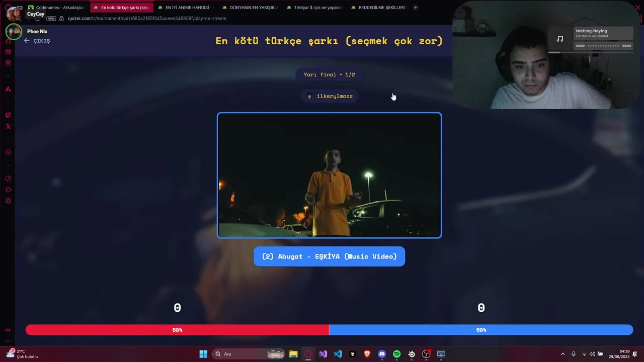Screen dimensions: 644x362
Task: Click the music note icon in player widget
Action: click(559, 39)
